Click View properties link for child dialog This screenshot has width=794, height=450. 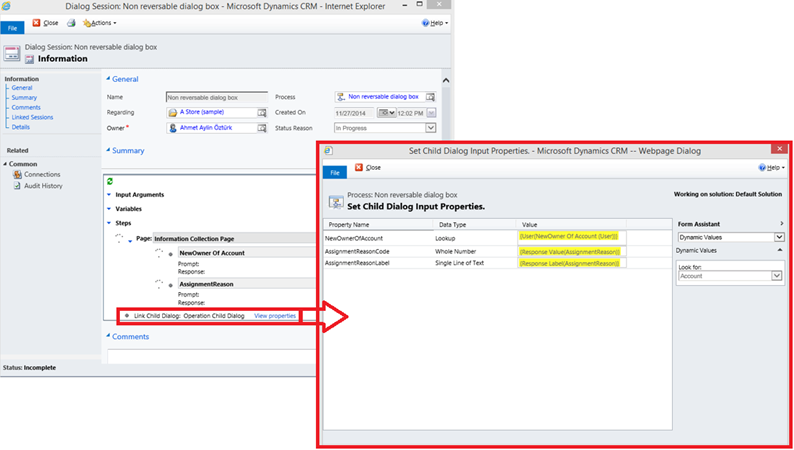click(275, 316)
